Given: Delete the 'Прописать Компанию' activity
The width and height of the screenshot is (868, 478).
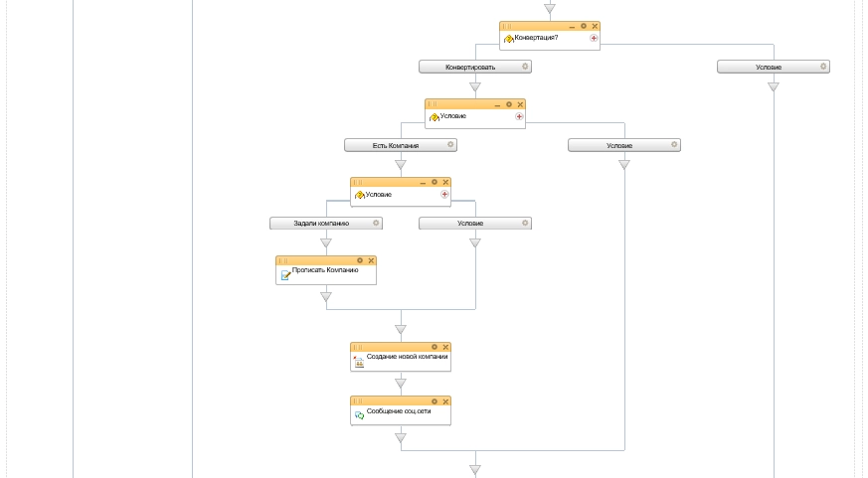Looking at the screenshot, I should pos(371,260).
